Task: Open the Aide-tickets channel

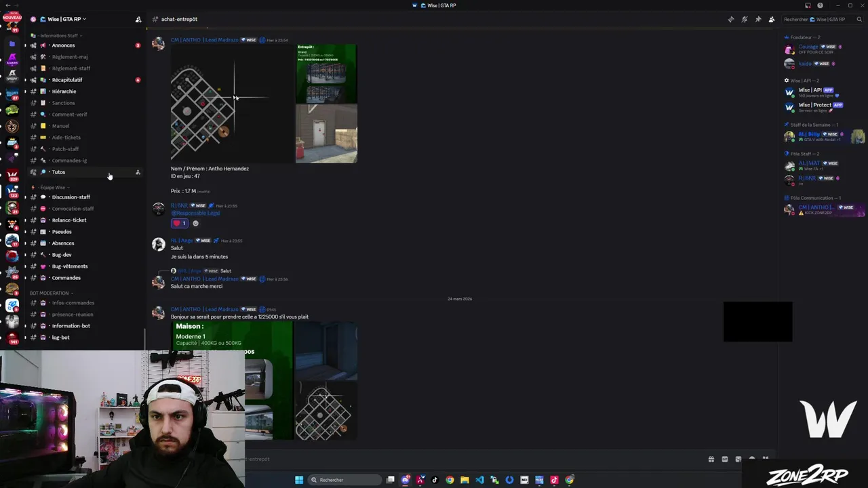Action: coord(85,138)
